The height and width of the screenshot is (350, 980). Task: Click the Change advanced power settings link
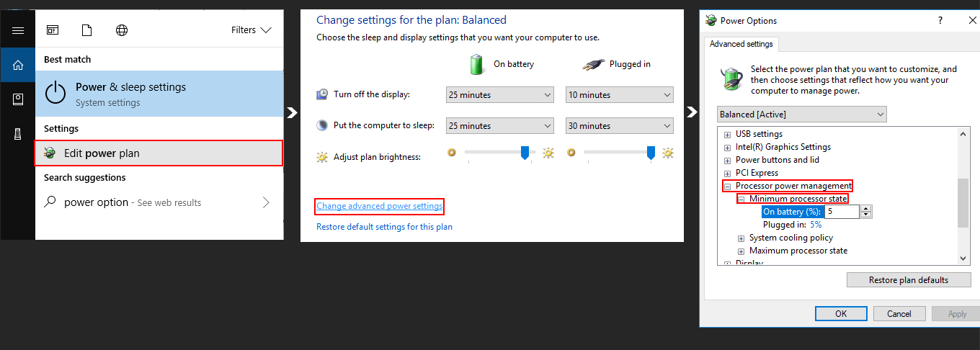pos(379,206)
